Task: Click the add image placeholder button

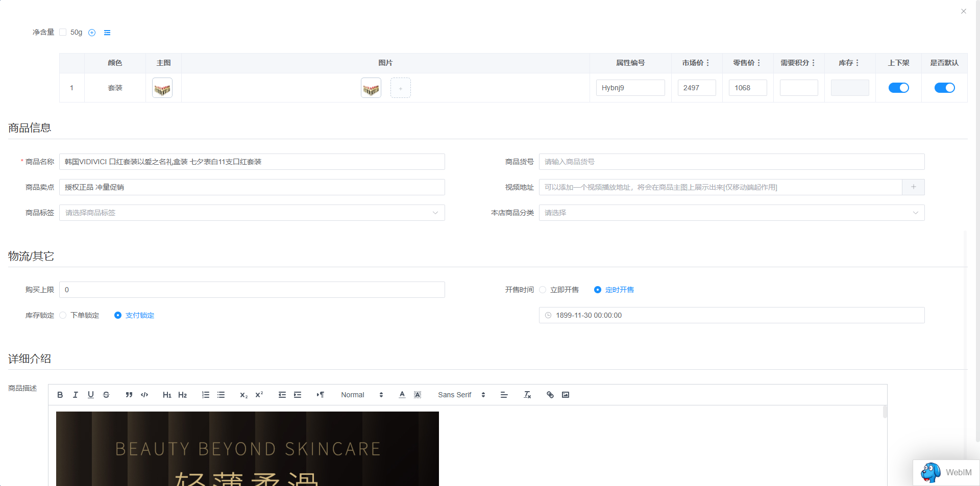Action: coord(401,88)
